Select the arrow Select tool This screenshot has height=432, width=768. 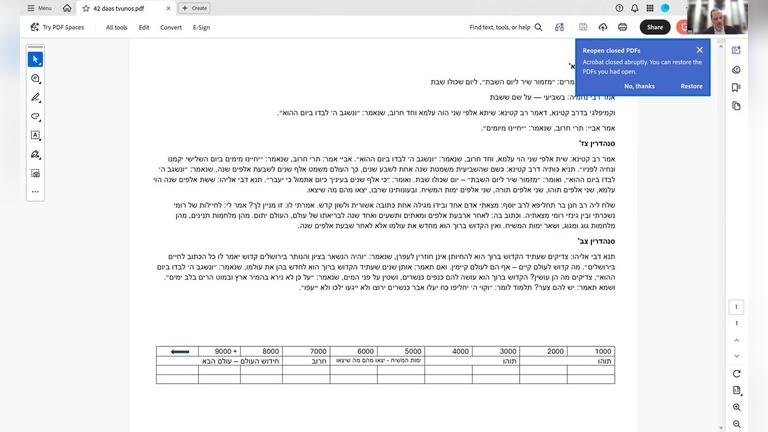(35, 59)
